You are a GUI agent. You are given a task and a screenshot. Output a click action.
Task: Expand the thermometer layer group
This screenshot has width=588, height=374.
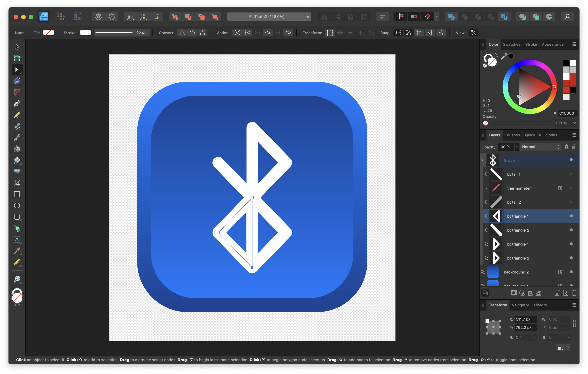(486, 188)
